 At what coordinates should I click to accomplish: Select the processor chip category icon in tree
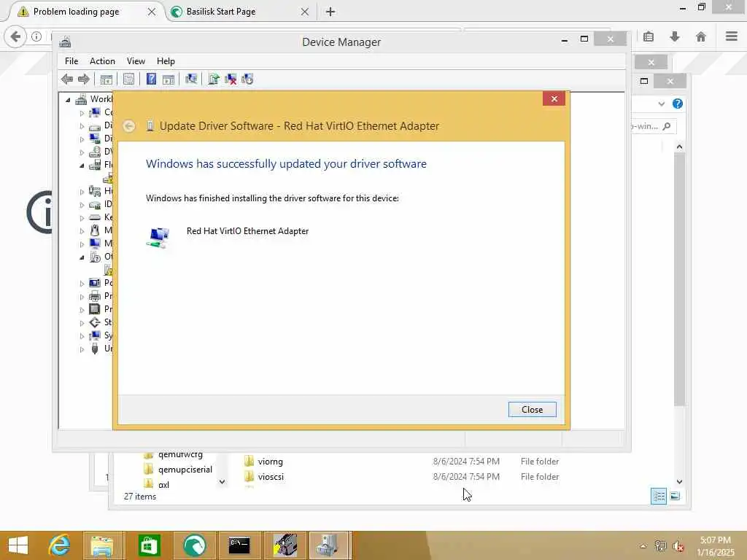point(95,309)
